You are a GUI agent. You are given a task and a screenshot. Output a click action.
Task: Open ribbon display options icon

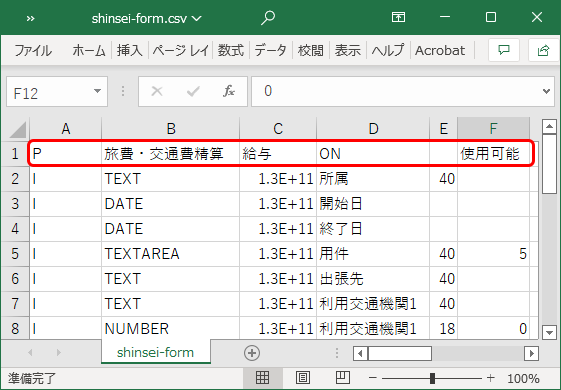(398, 17)
